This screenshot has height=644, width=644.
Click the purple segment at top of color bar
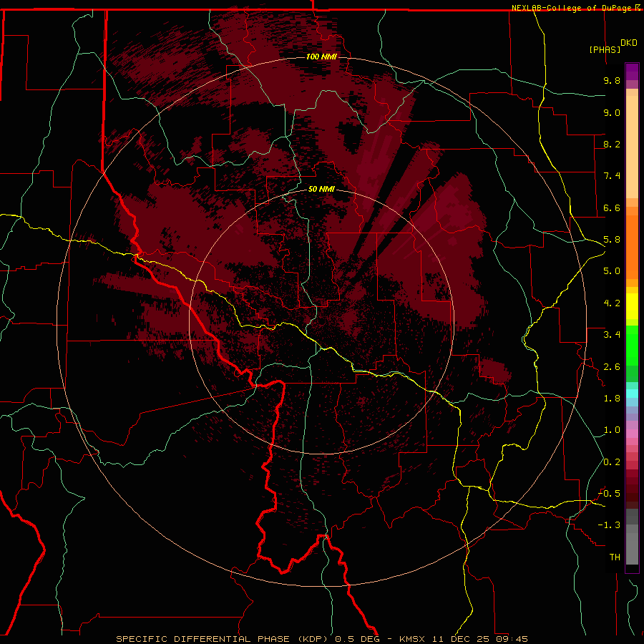click(x=632, y=72)
